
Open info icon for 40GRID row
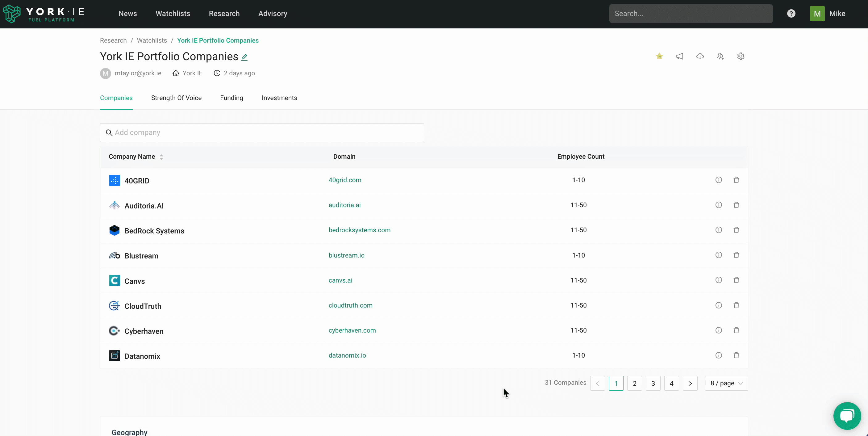[719, 180]
